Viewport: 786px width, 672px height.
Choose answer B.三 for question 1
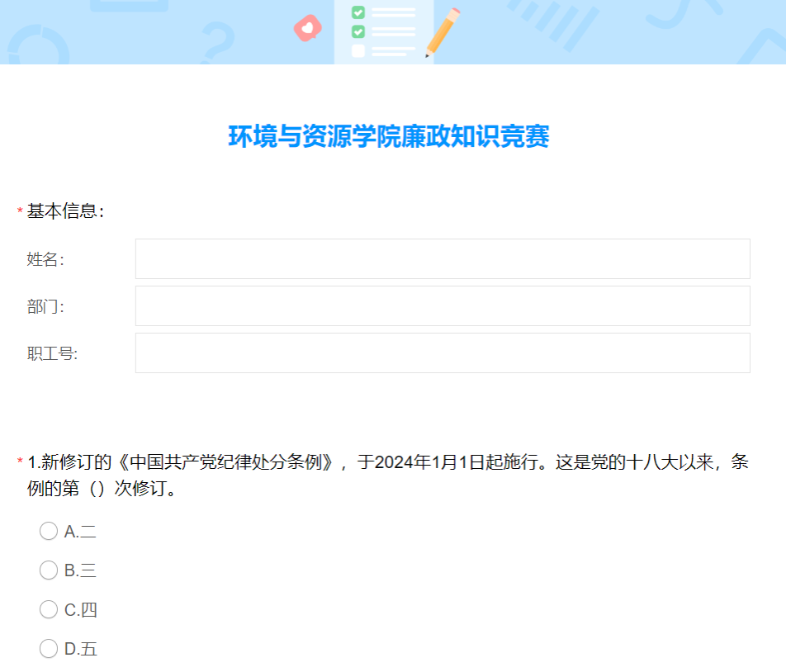(49, 570)
